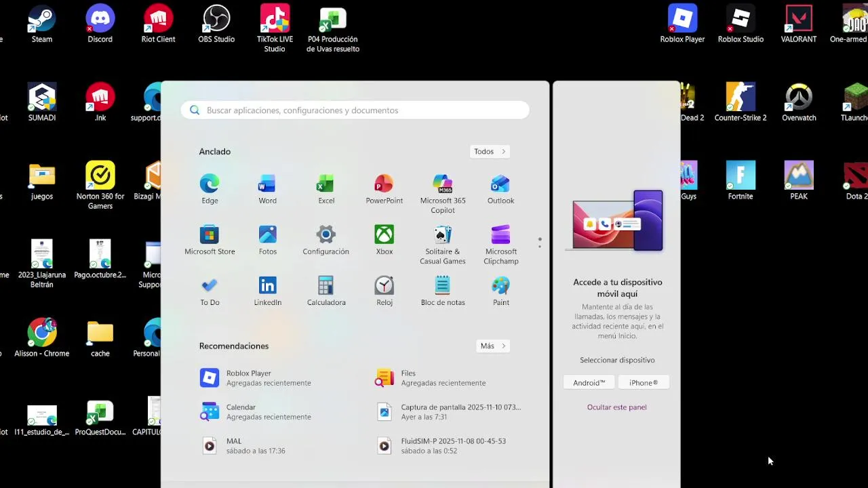The image size is (868, 488).
Task: Select Roblox Player desktop shortcut
Action: 682,24
